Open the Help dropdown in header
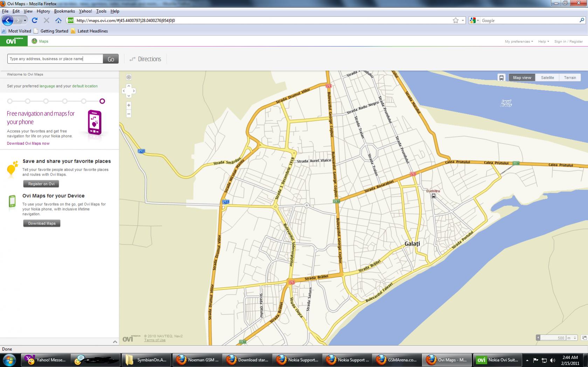Image resolution: width=588 pixels, height=367 pixels. point(544,41)
